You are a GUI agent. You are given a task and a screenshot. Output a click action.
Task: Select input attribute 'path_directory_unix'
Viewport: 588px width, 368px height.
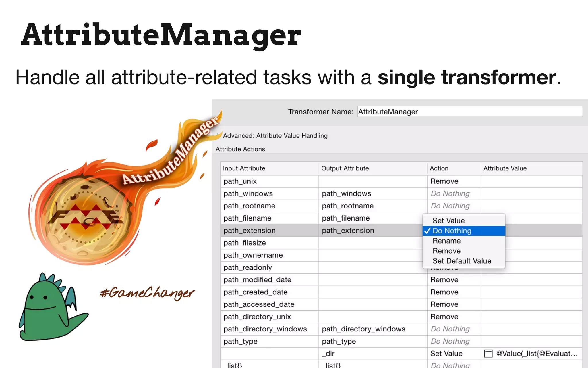(270, 317)
